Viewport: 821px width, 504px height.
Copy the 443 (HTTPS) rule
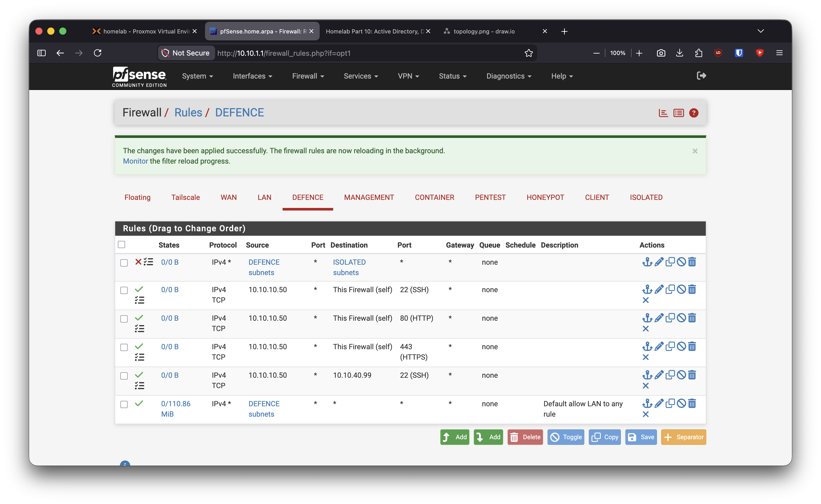point(670,346)
